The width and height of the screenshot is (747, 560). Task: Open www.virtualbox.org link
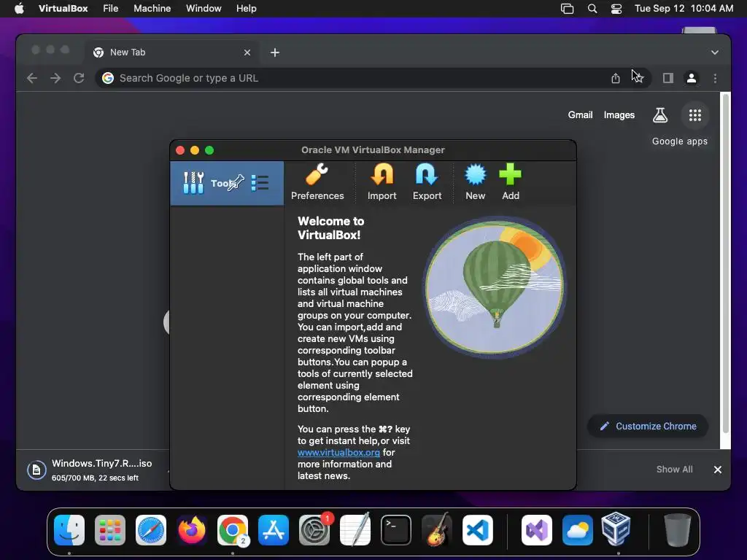(x=338, y=452)
